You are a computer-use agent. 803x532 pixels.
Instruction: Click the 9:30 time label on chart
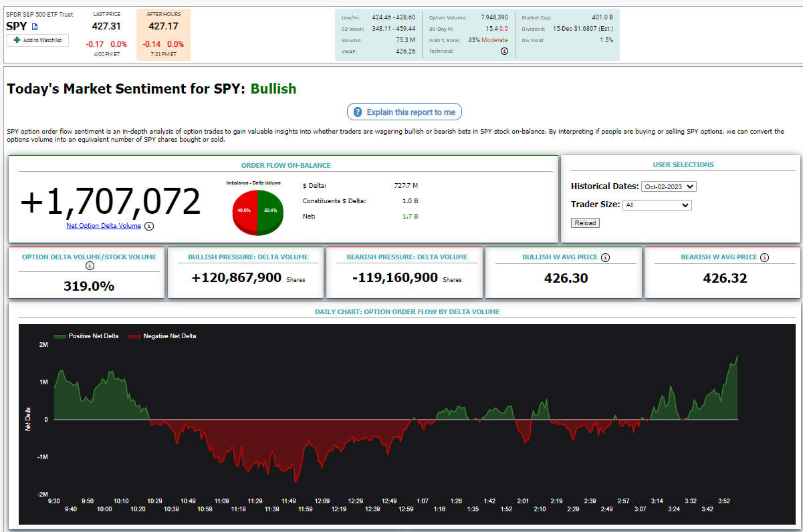(53, 501)
